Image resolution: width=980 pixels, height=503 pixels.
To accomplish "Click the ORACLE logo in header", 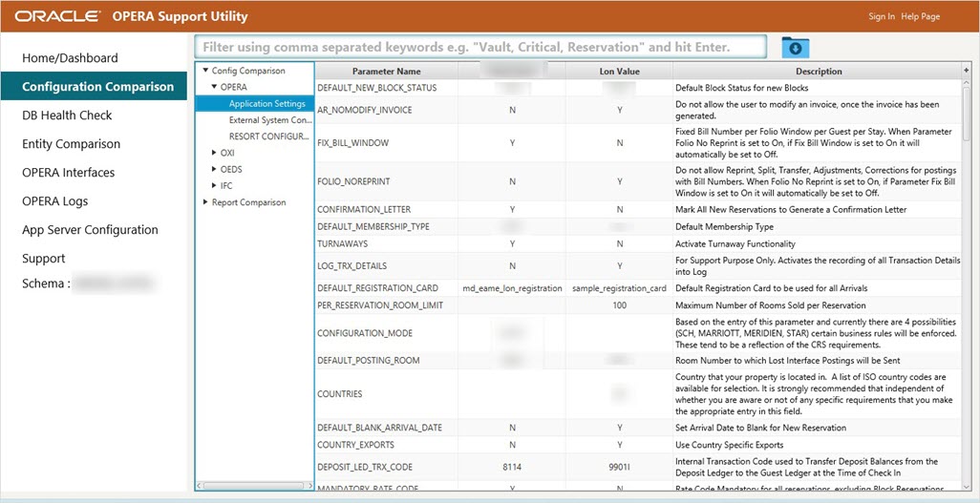I will coord(57,17).
